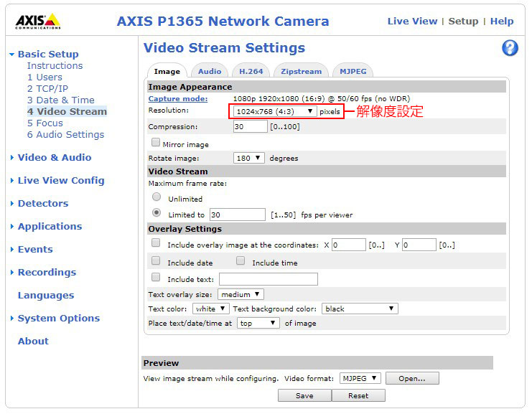Open the Rotate image degrees dropdown
Screen dimensions: 532x414
click(248, 158)
